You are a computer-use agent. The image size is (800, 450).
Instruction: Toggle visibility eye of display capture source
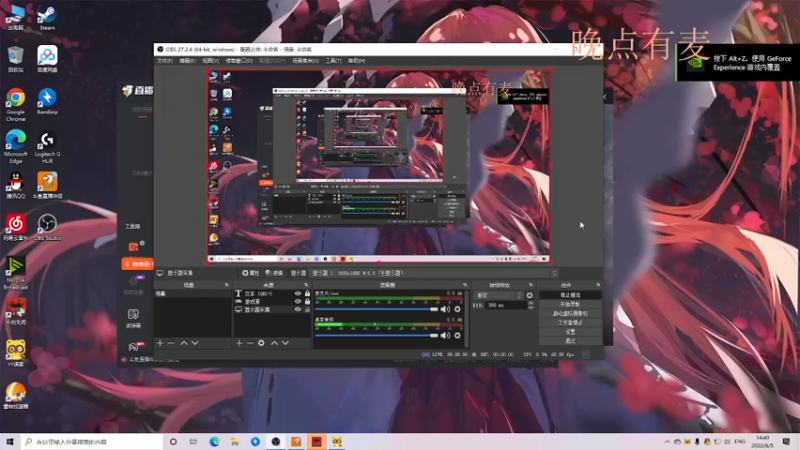click(298, 309)
